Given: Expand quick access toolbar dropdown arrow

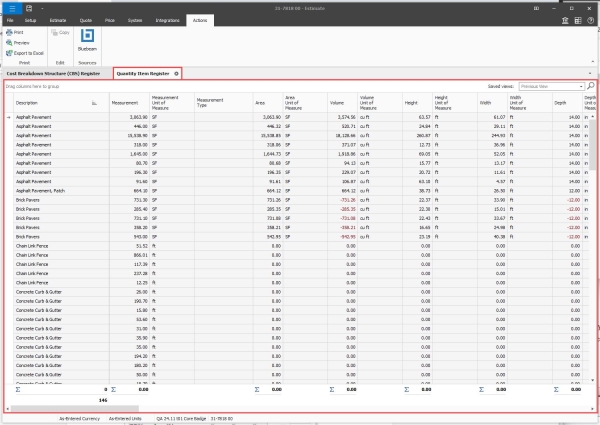Looking at the screenshot, I should (x=42, y=6).
